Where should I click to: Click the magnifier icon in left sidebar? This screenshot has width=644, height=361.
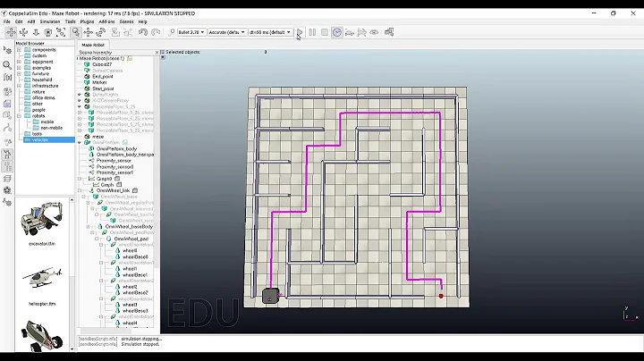tap(7, 65)
